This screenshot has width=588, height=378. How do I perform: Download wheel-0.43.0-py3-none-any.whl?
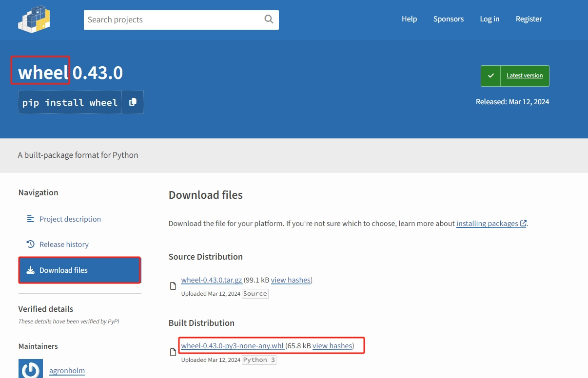(x=232, y=346)
